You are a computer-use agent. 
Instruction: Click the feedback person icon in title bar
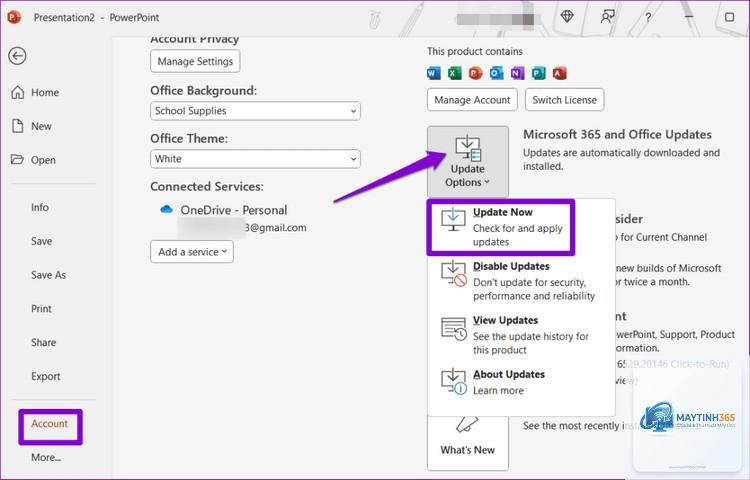pyautogui.click(x=607, y=17)
